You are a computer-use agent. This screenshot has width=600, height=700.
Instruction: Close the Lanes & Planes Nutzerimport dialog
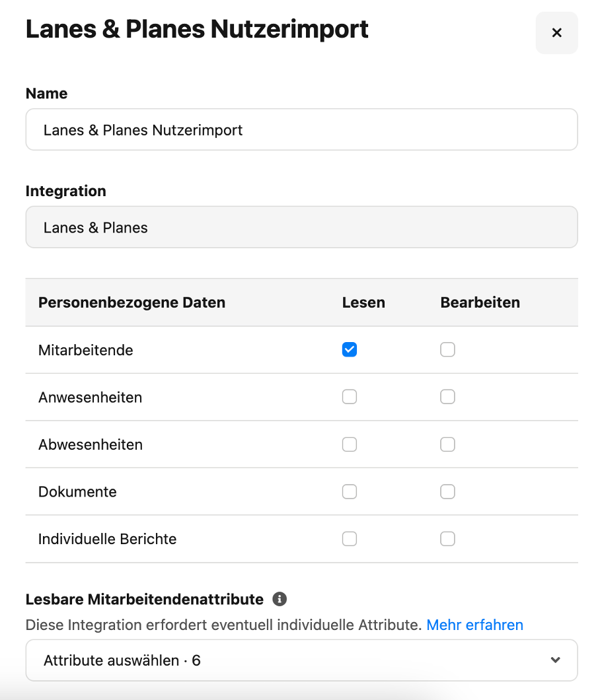tap(556, 32)
